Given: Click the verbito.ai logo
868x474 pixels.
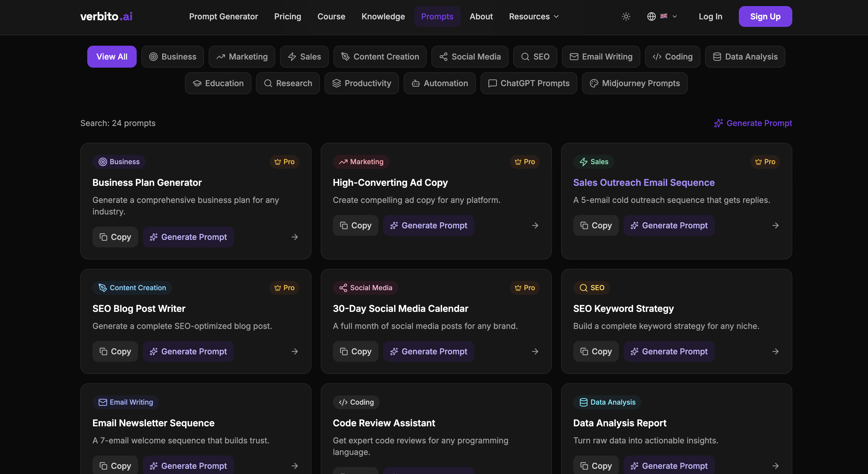Looking at the screenshot, I should point(106,16).
